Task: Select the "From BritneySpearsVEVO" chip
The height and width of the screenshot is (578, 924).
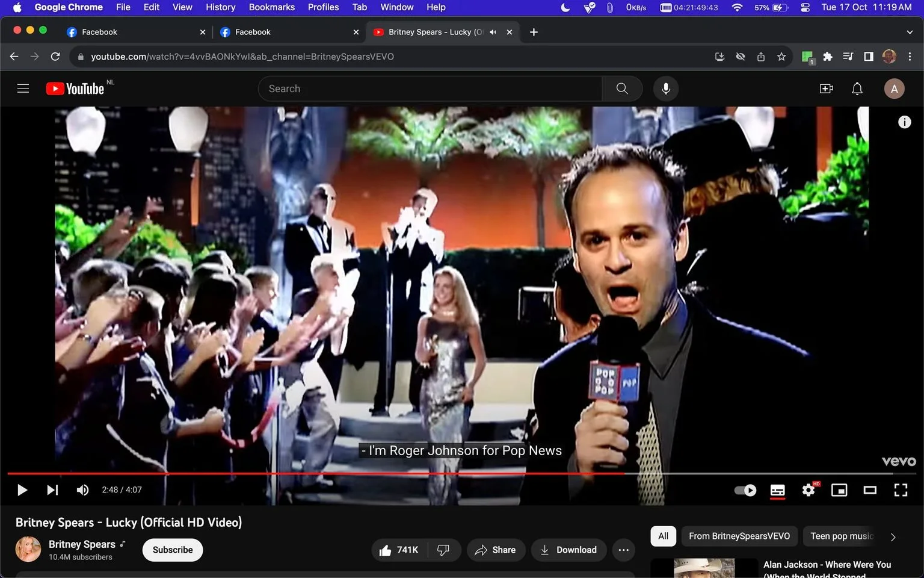Action: pos(739,536)
